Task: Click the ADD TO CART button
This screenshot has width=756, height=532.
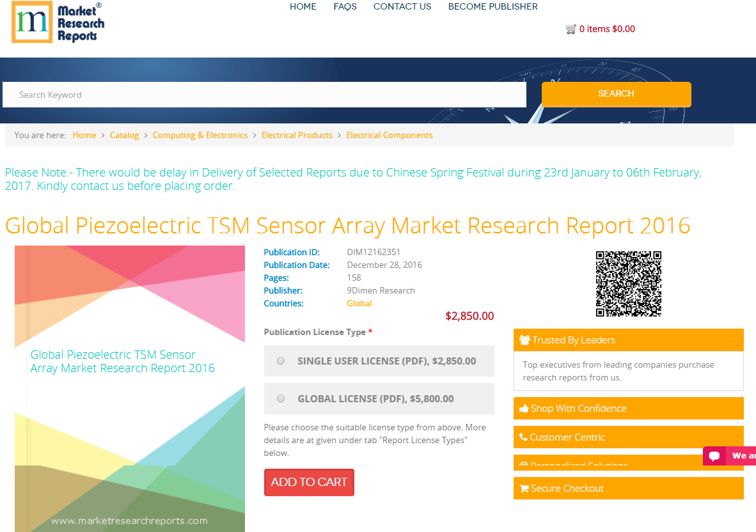Action: (309, 482)
